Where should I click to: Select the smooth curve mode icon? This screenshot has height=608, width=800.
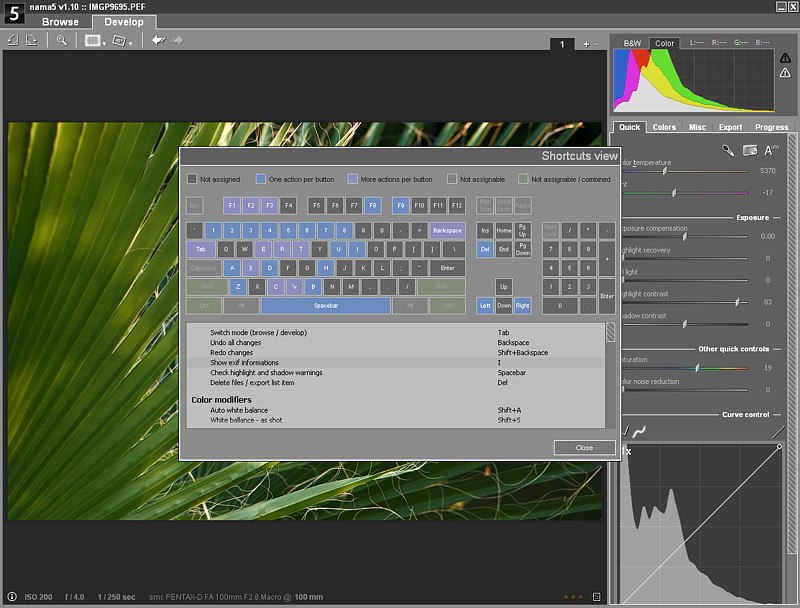coord(638,432)
